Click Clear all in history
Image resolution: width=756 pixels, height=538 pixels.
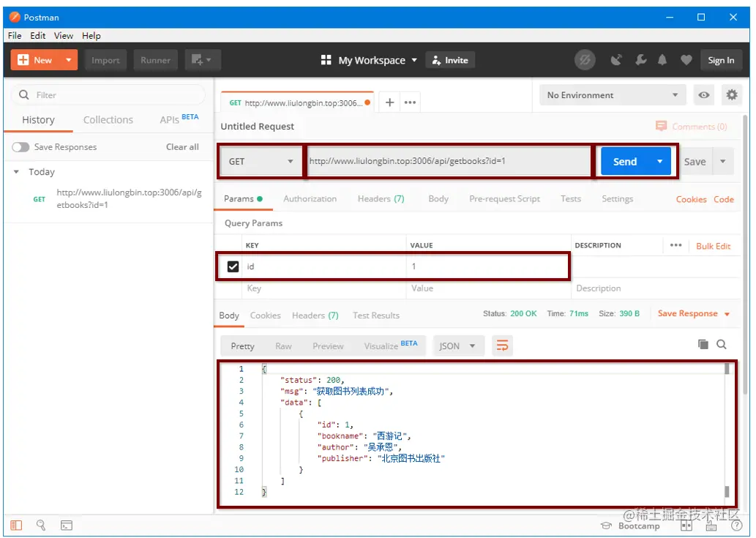[182, 147]
